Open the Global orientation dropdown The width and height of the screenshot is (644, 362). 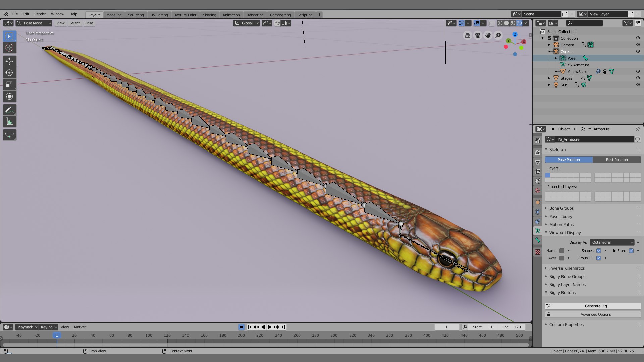tap(247, 23)
